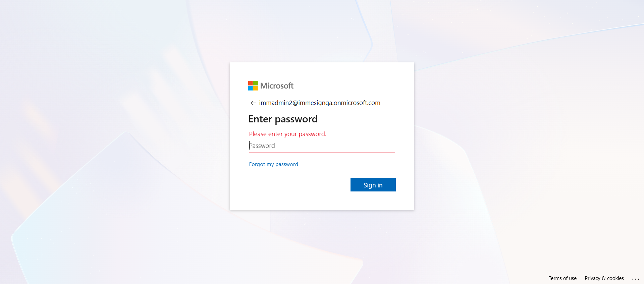Screen dimensions: 644x284
Task: Open the Forgot my password link
Action: (x=273, y=164)
